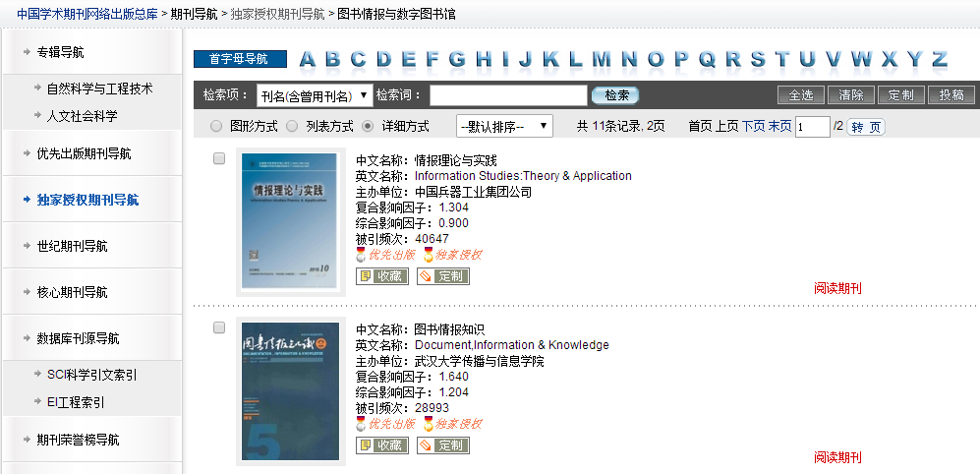Click the 检索词 search text field

pyautogui.click(x=508, y=95)
